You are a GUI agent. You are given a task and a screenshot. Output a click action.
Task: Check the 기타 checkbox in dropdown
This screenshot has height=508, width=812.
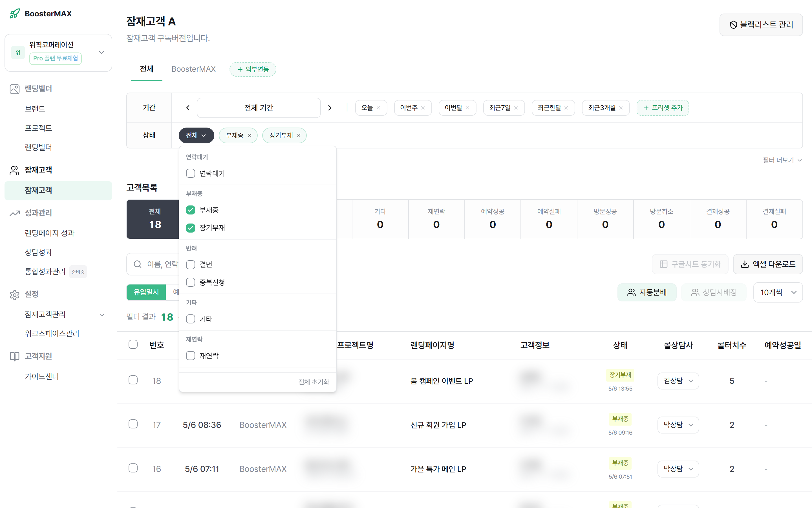click(x=191, y=319)
